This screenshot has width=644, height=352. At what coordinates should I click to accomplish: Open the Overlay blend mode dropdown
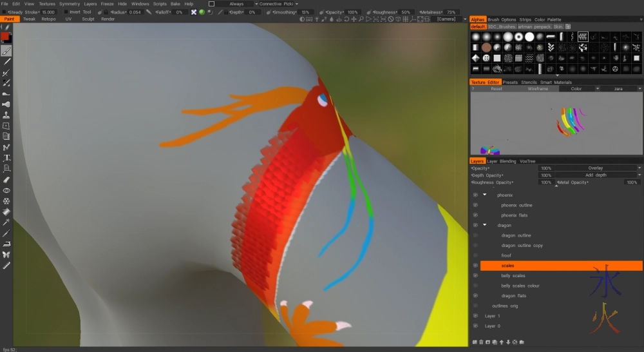click(597, 168)
